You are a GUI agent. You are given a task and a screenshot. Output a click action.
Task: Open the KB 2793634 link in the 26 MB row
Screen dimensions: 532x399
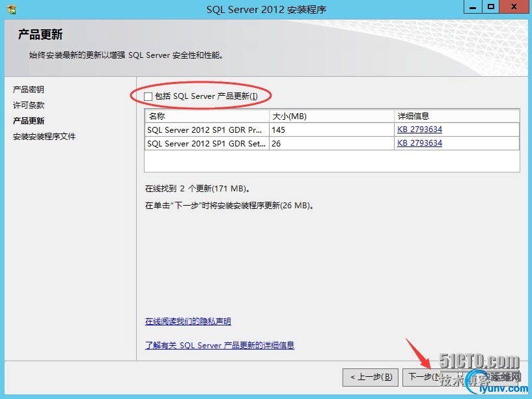tap(420, 143)
